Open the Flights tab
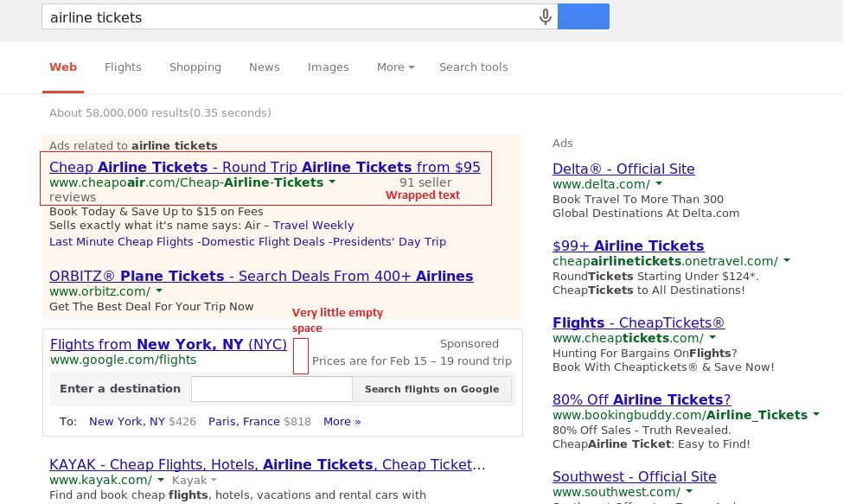 pos(123,67)
